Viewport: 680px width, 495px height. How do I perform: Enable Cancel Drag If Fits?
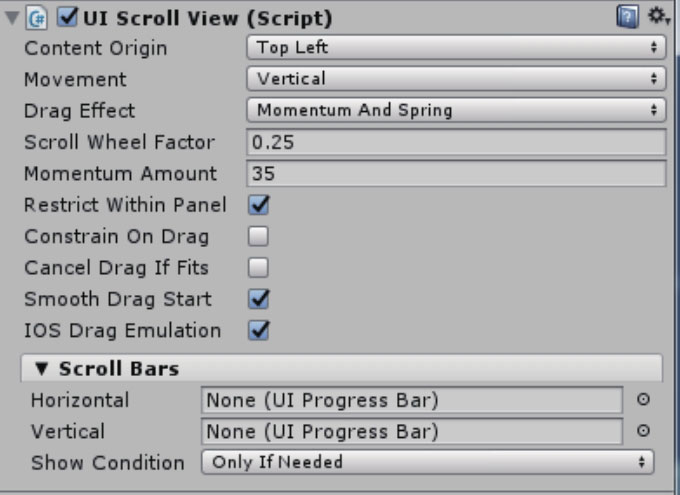pos(258,268)
